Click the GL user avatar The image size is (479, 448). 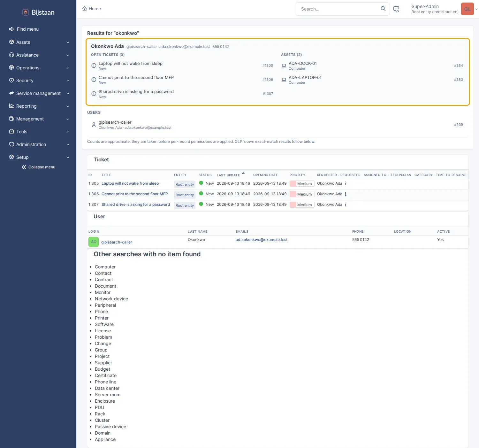click(467, 9)
